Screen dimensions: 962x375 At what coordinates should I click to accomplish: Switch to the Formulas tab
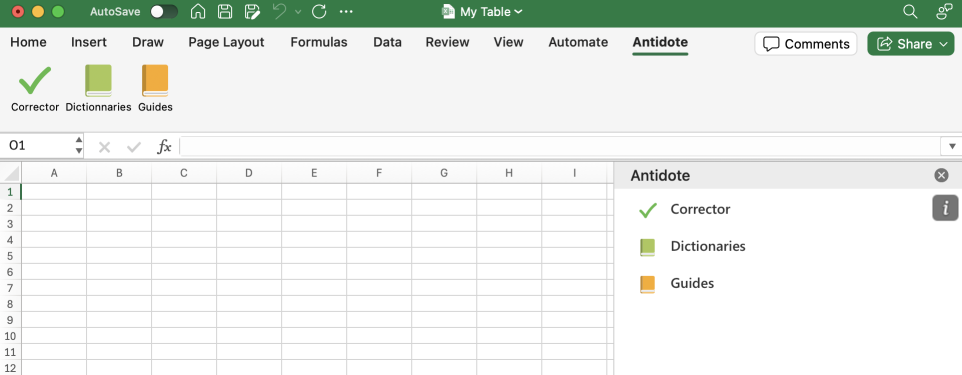pos(319,42)
